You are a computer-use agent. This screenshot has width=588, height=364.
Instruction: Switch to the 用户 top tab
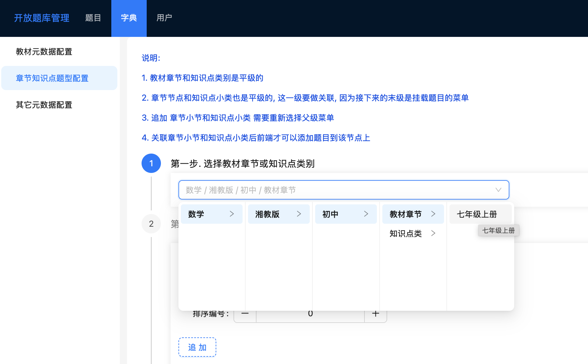coord(164,18)
